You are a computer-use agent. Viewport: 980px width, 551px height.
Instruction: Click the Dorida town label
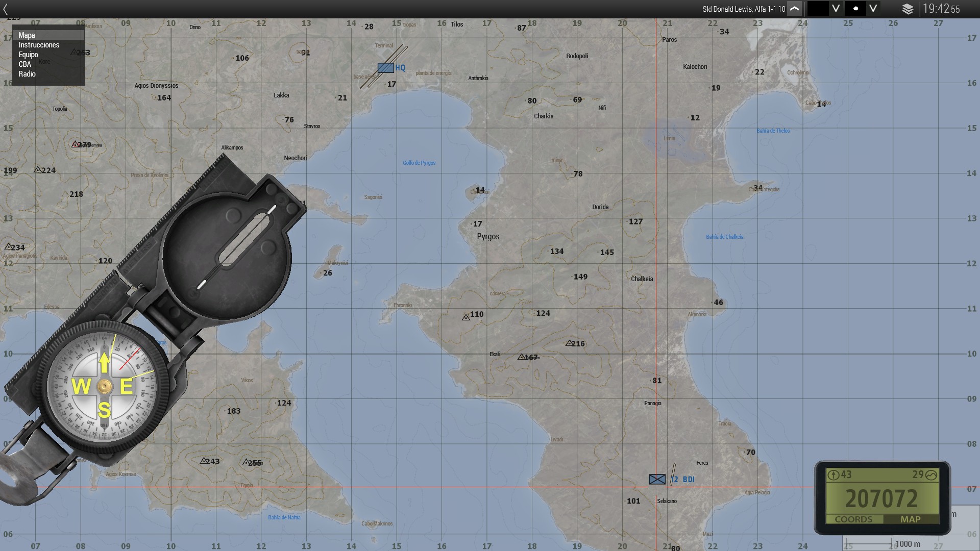pyautogui.click(x=600, y=207)
